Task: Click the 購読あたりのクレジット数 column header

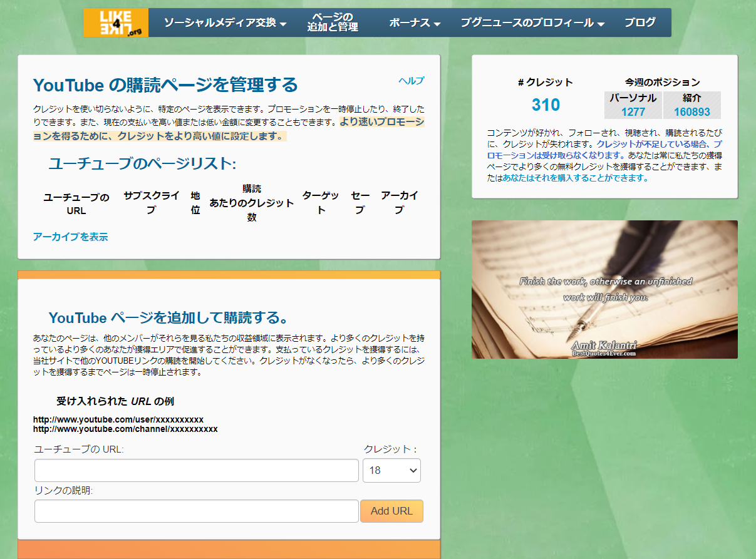Action: pyautogui.click(x=252, y=203)
